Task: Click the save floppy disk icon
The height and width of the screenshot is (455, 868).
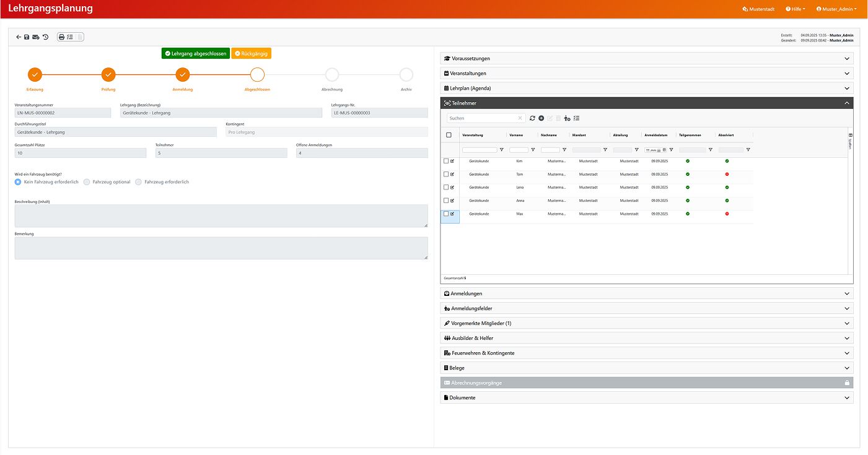Action: click(27, 37)
